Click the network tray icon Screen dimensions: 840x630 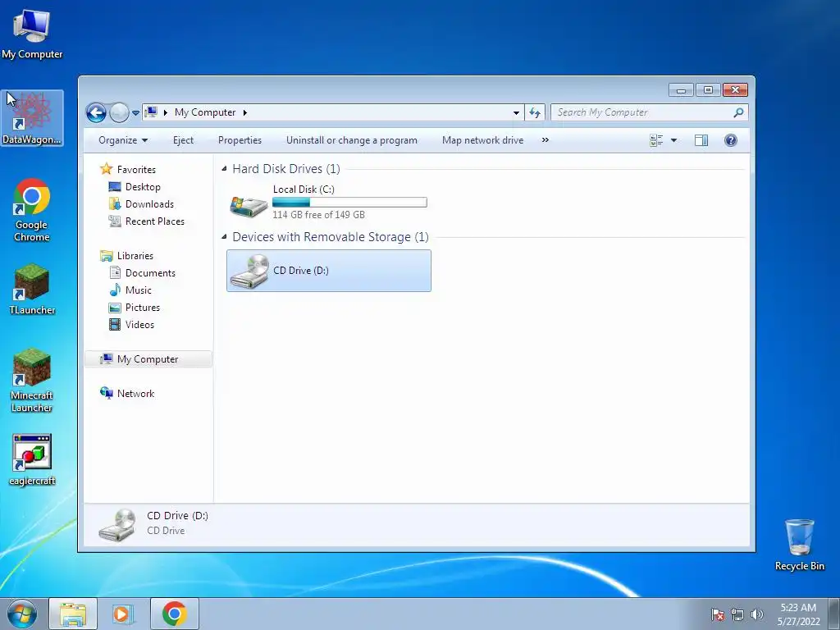pos(737,614)
